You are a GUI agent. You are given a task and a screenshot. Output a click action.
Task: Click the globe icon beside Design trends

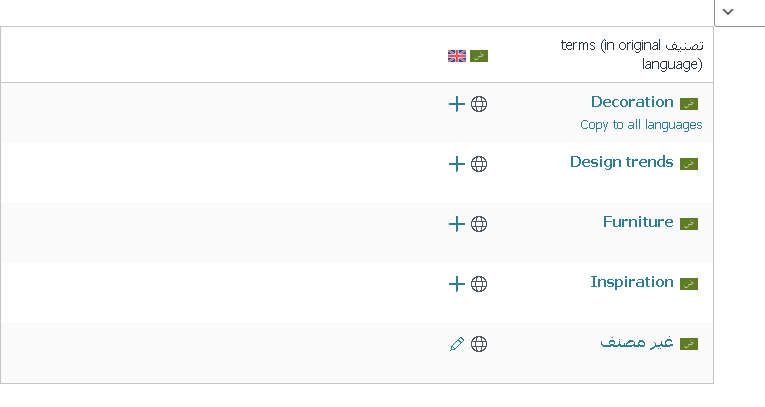pyautogui.click(x=479, y=164)
